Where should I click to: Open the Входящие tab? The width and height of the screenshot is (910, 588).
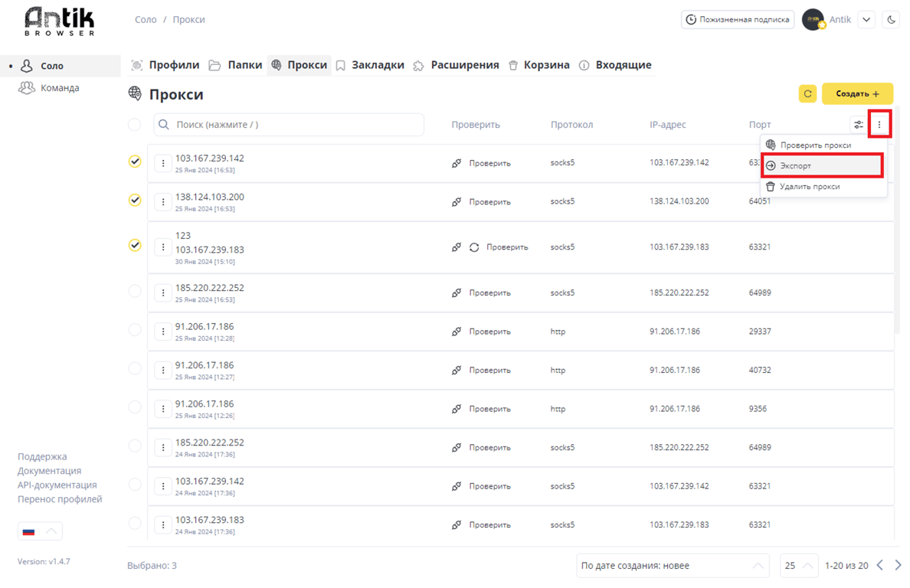615,65
